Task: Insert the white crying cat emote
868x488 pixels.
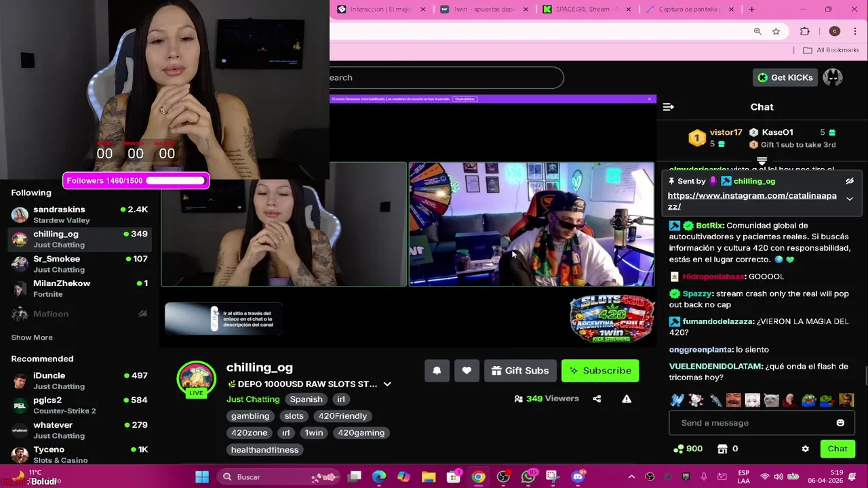Action: [x=771, y=400]
